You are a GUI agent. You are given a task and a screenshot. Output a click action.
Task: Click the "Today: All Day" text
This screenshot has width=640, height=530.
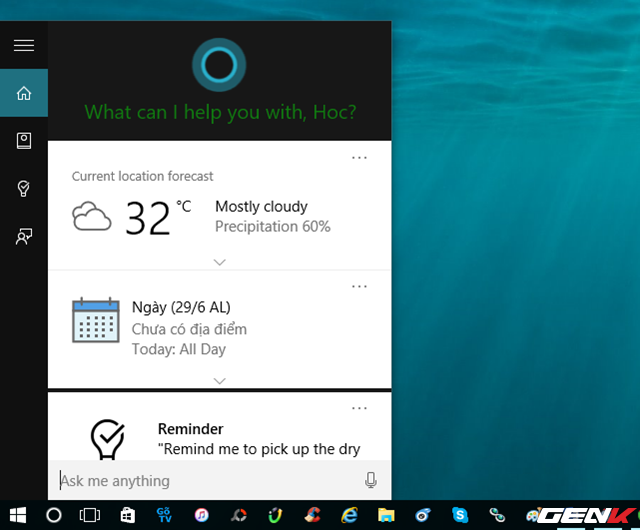click(179, 350)
